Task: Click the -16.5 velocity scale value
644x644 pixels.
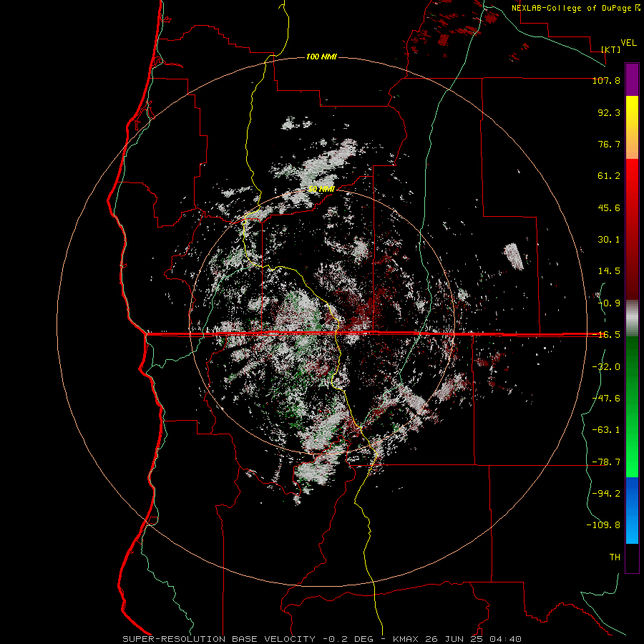Action: pyautogui.click(x=606, y=335)
